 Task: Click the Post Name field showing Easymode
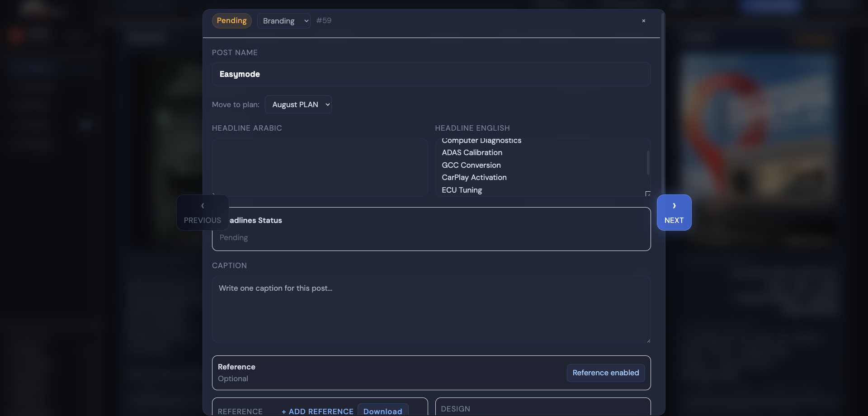click(x=431, y=74)
